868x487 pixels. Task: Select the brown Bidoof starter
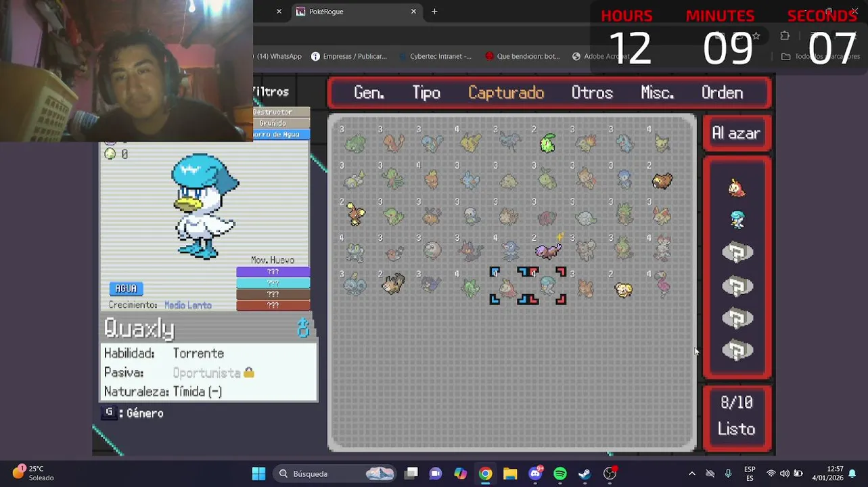662,181
